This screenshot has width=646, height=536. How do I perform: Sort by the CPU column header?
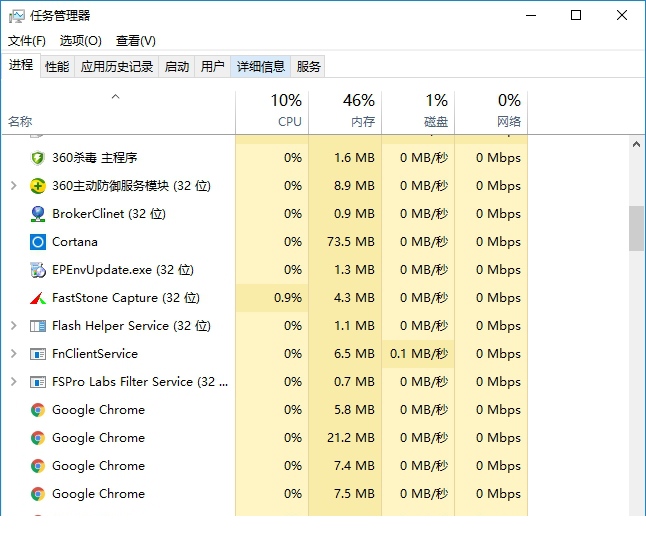[x=272, y=112]
